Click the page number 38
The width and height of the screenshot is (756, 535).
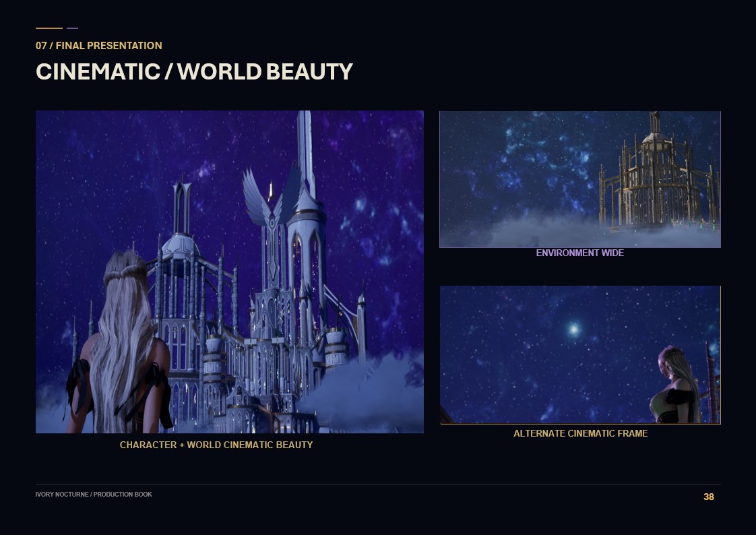(x=709, y=497)
